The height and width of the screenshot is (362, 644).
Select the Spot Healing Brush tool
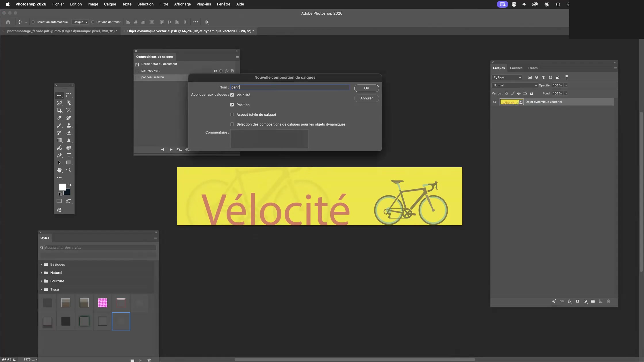point(69,118)
